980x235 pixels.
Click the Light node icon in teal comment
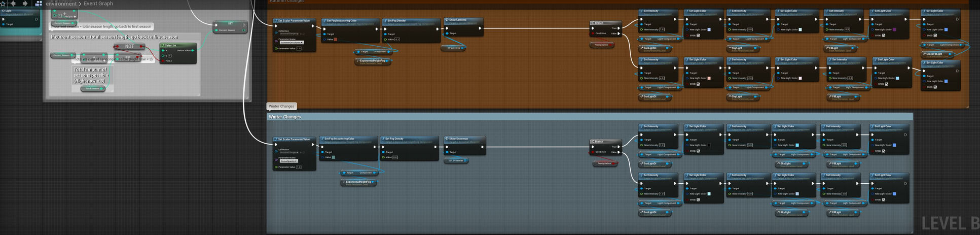(3, 11)
